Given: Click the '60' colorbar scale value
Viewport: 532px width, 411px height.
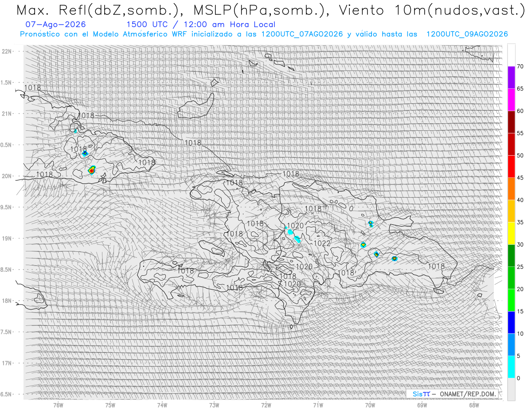Looking at the screenshot, I should [520, 111].
